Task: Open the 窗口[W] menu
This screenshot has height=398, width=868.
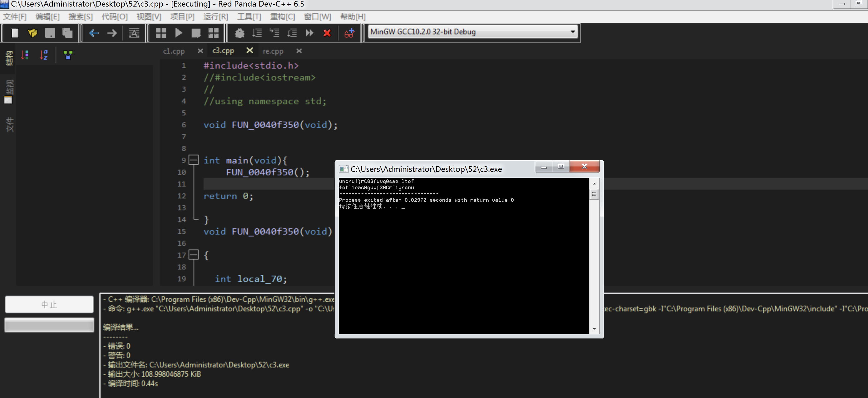Action: pos(318,17)
